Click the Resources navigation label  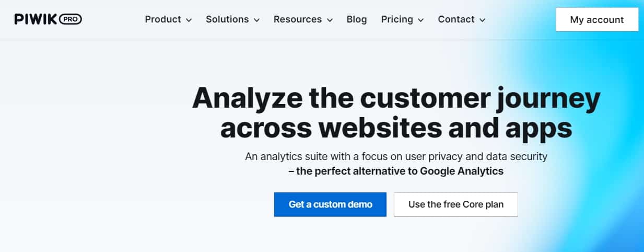coord(298,19)
